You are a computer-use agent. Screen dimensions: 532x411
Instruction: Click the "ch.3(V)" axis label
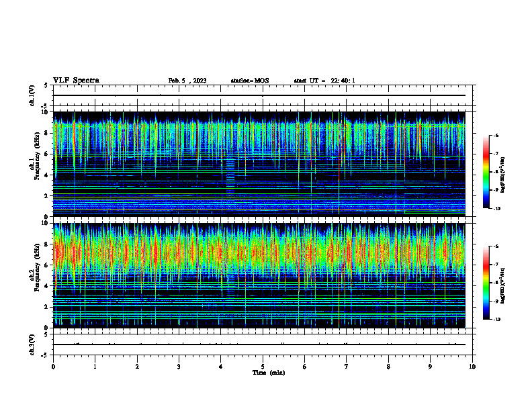pyautogui.click(x=32, y=345)
